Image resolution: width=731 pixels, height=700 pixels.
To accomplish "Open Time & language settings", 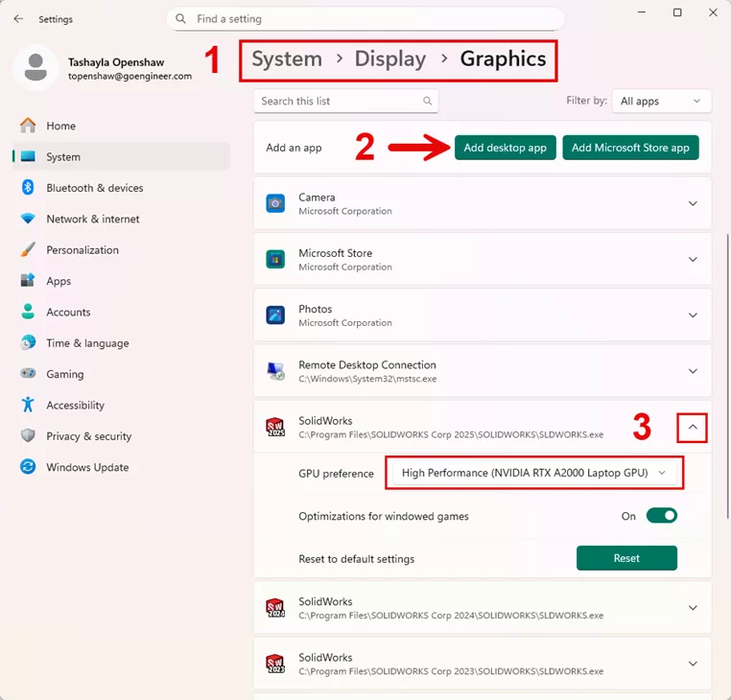I will click(121, 343).
